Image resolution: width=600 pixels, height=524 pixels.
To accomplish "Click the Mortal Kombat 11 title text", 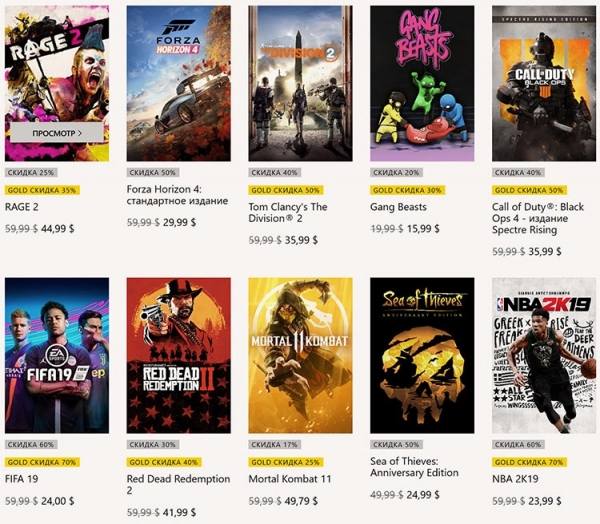I will point(289,479).
